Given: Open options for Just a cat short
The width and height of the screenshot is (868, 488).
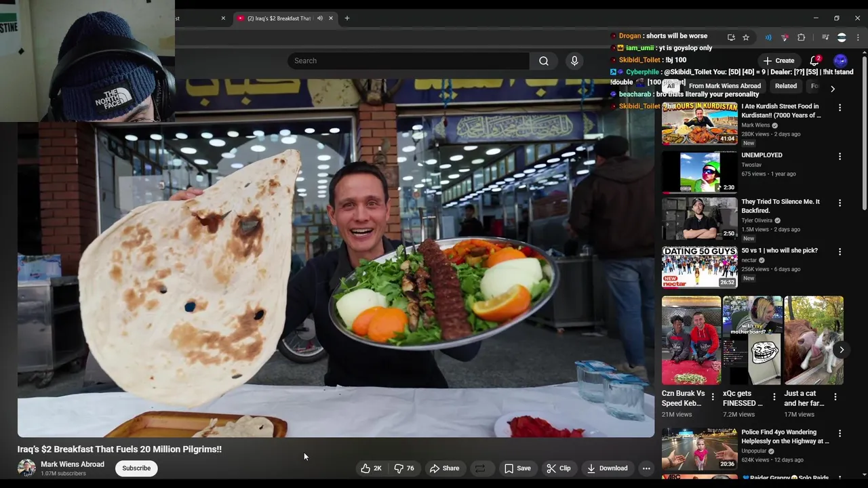Looking at the screenshot, I should (835, 397).
